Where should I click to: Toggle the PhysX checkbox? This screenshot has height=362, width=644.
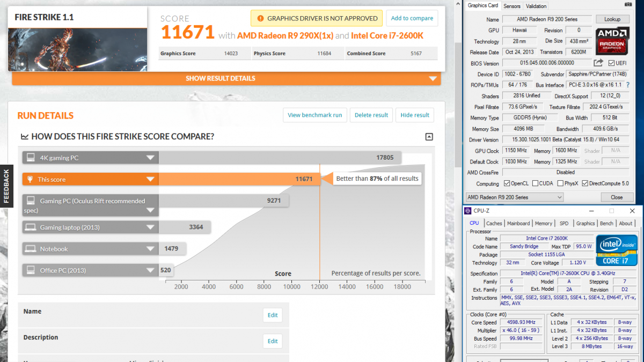click(x=560, y=183)
